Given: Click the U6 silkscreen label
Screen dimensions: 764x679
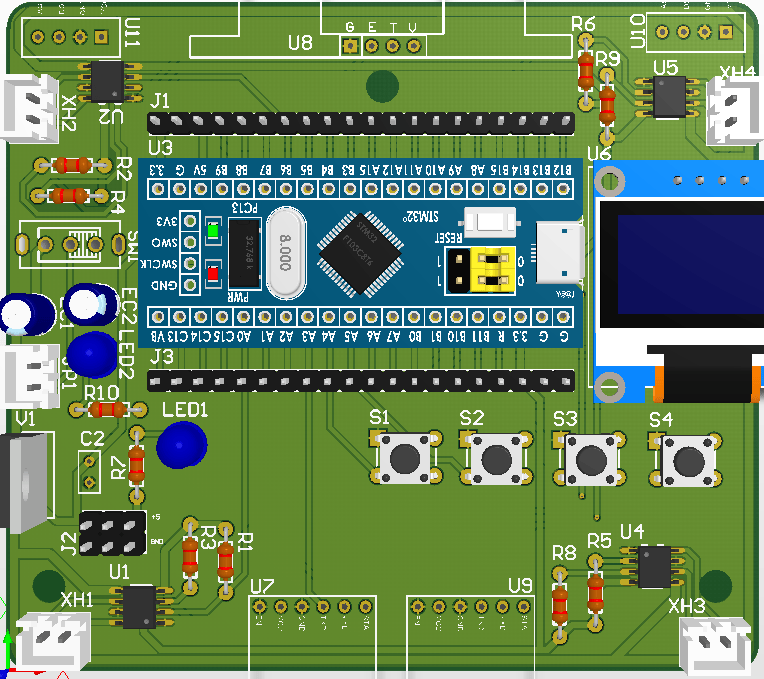Looking at the screenshot, I should [599, 154].
